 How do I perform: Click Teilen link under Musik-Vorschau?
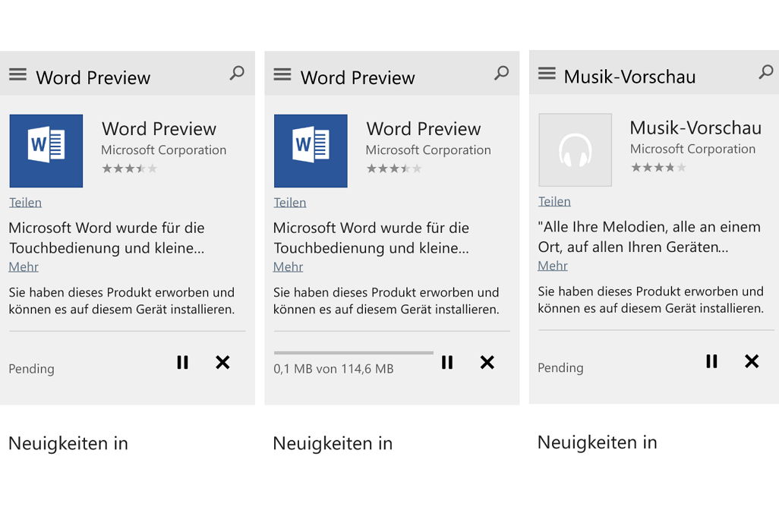[x=554, y=202]
